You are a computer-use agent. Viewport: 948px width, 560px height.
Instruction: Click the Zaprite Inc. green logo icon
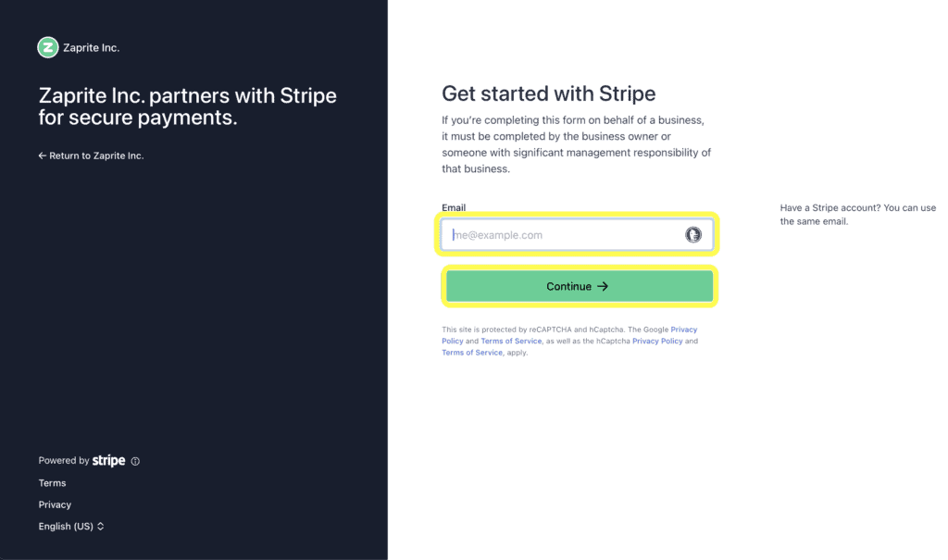point(47,47)
